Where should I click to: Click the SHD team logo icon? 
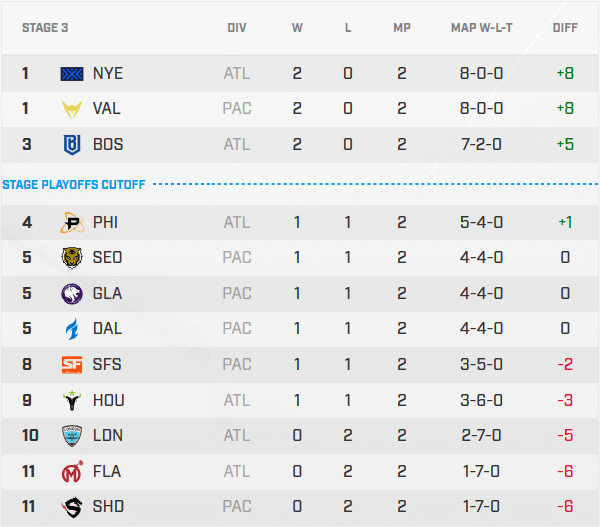(x=73, y=506)
